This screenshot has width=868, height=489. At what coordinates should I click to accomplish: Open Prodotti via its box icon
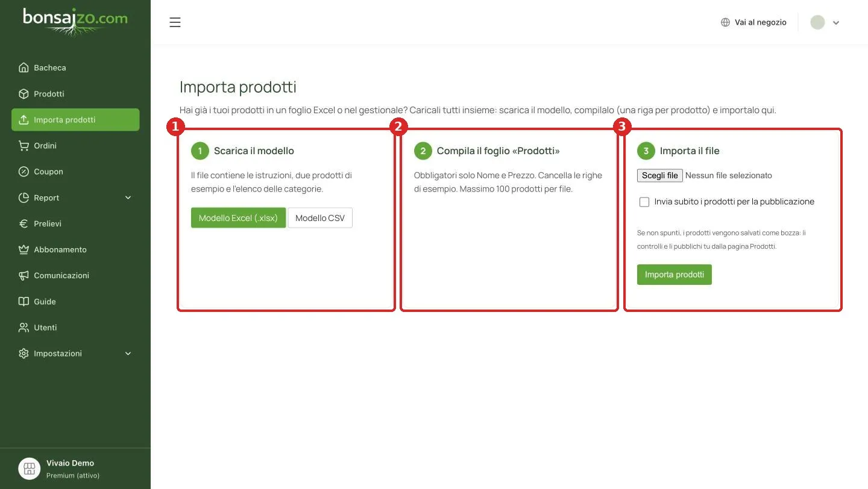(x=24, y=93)
